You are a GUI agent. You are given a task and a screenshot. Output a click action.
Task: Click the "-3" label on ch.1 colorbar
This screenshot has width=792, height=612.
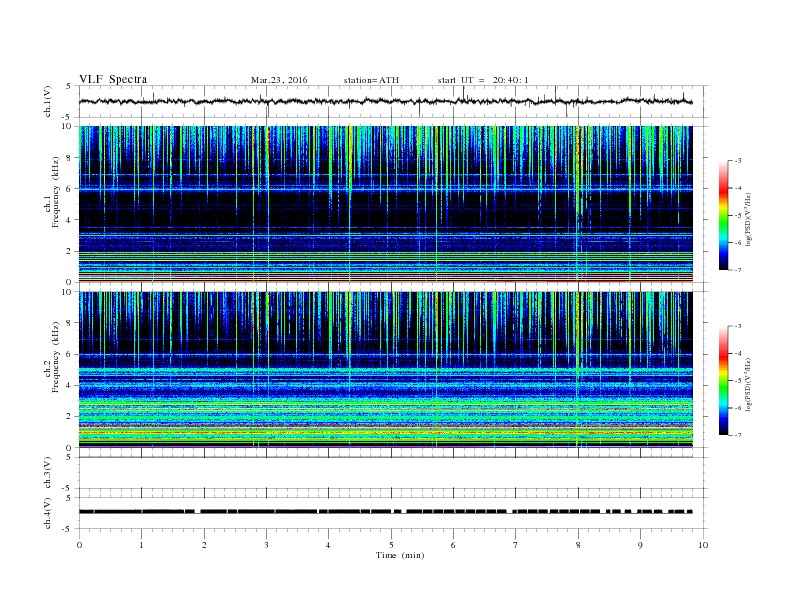coord(737,161)
